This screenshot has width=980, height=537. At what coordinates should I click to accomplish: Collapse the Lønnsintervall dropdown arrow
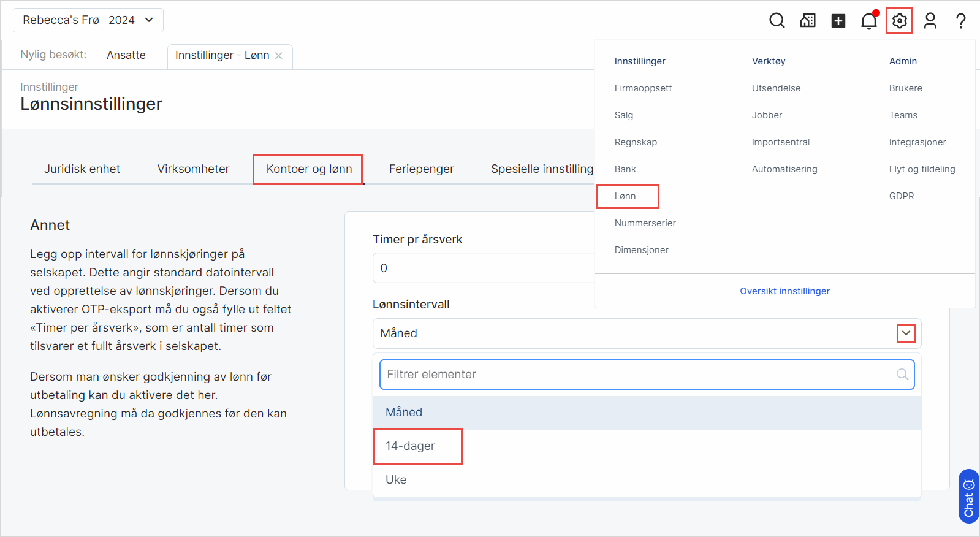coord(906,333)
